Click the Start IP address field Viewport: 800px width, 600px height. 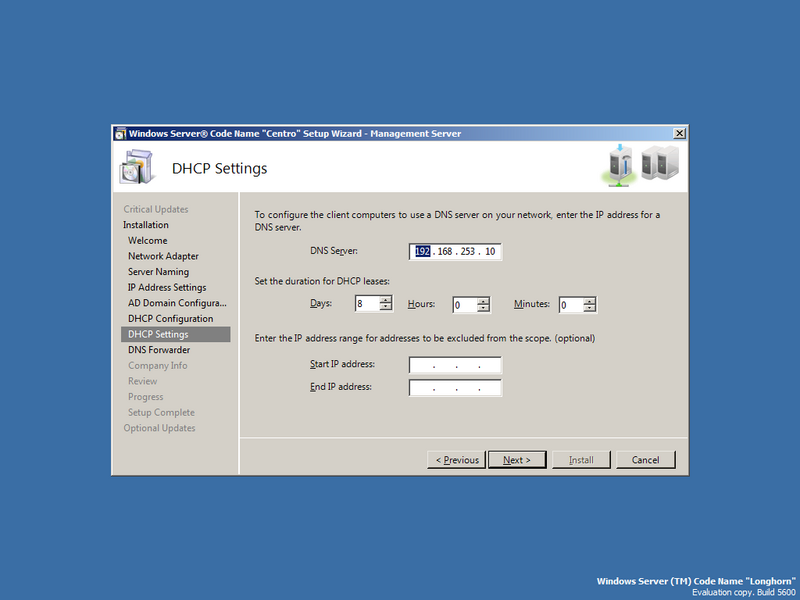pyautogui.click(x=455, y=364)
